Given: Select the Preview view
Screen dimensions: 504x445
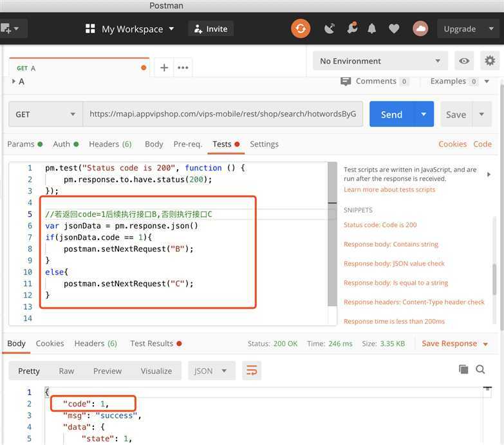Looking at the screenshot, I should click(107, 371).
